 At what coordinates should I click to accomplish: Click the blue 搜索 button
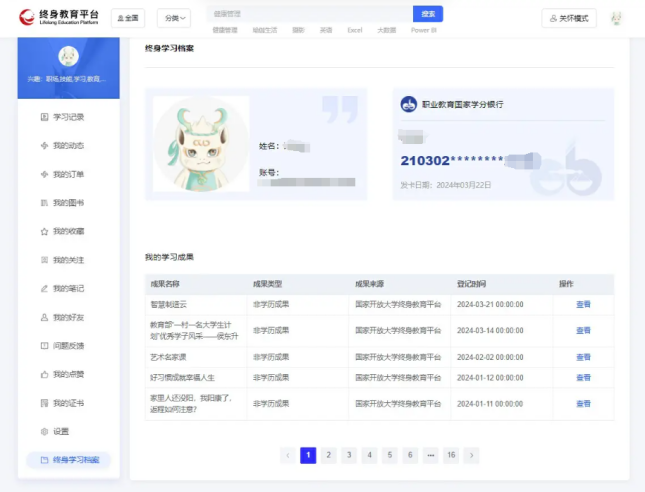coord(428,14)
